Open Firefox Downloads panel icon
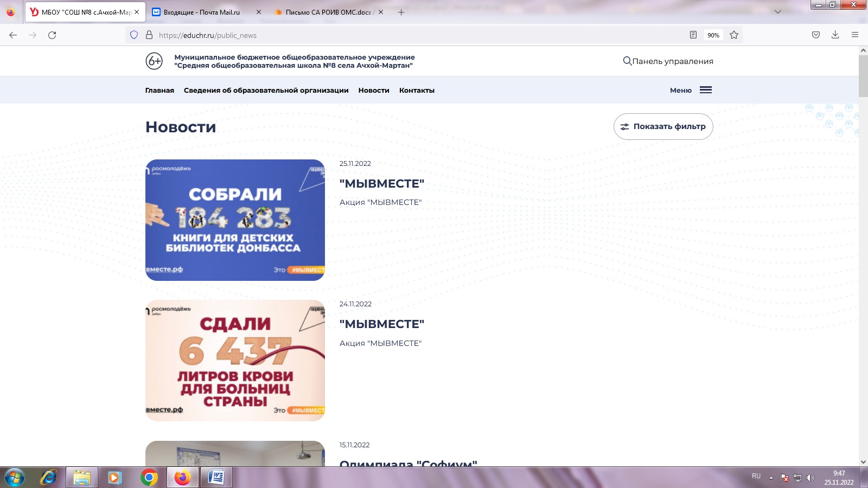 click(x=835, y=35)
